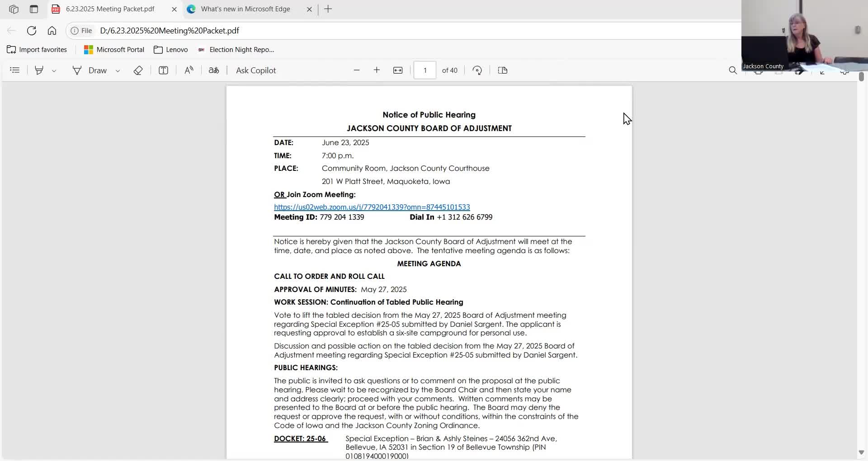
Task: Rotate the PDF page
Action: pos(477,71)
